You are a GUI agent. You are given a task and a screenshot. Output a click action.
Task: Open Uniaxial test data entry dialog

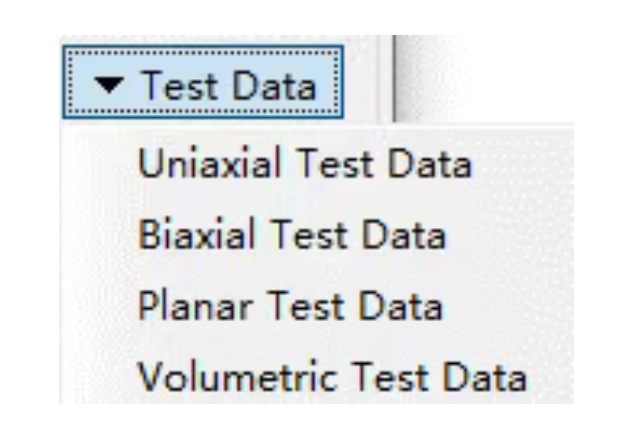pyautogui.click(x=304, y=163)
